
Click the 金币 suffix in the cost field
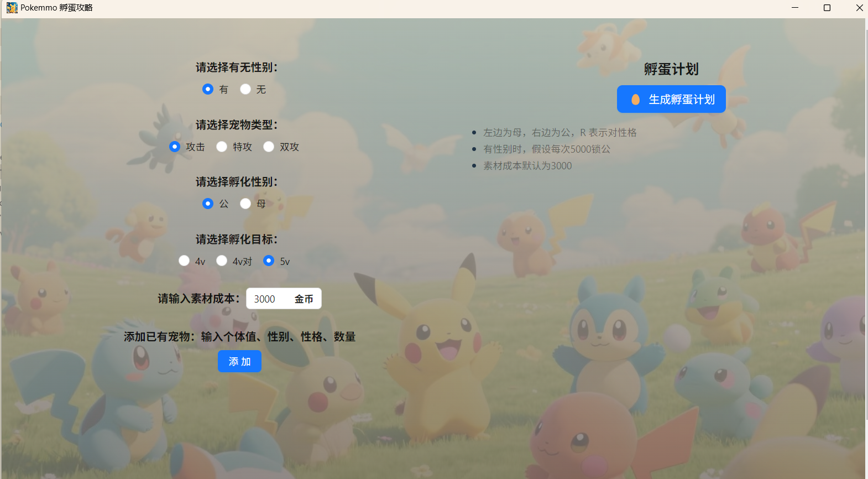coord(304,299)
